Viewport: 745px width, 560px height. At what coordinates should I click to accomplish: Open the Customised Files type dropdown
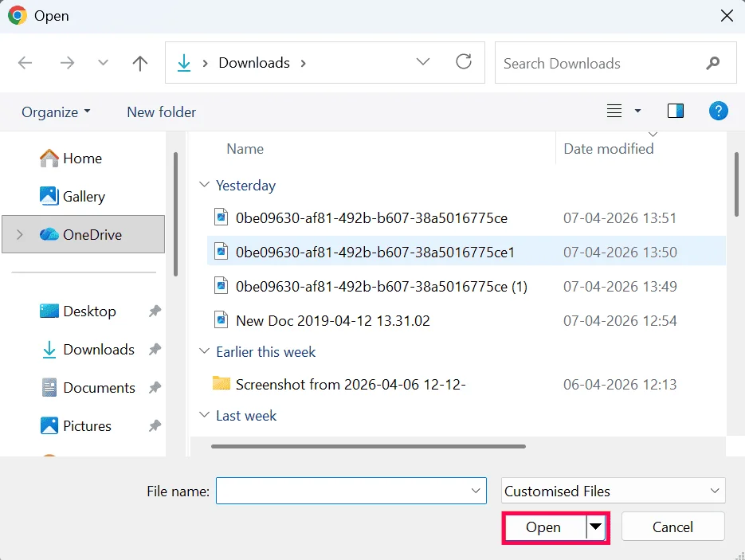click(x=613, y=491)
